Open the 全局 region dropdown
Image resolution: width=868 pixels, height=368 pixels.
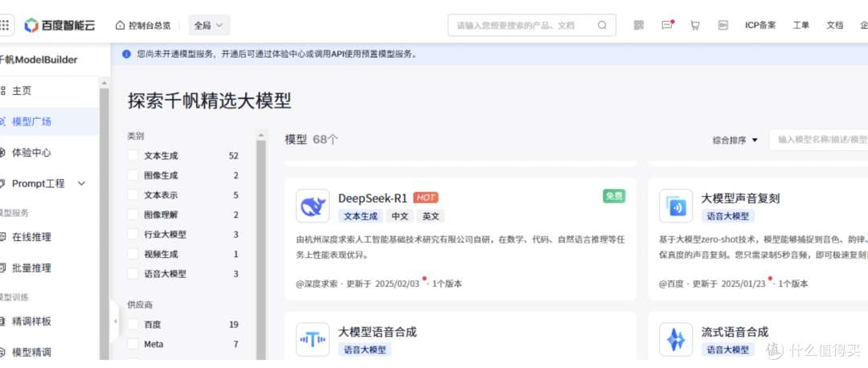point(209,26)
